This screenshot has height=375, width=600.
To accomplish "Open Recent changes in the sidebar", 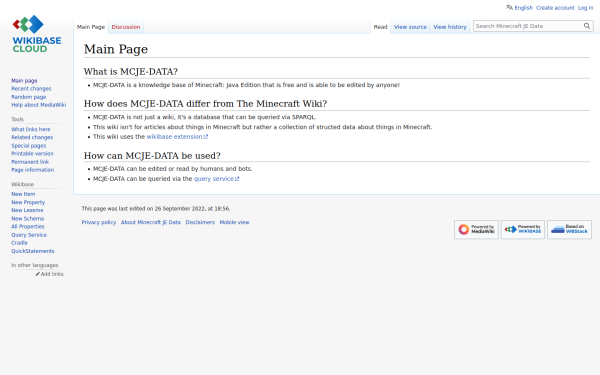I will (x=31, y=89).
